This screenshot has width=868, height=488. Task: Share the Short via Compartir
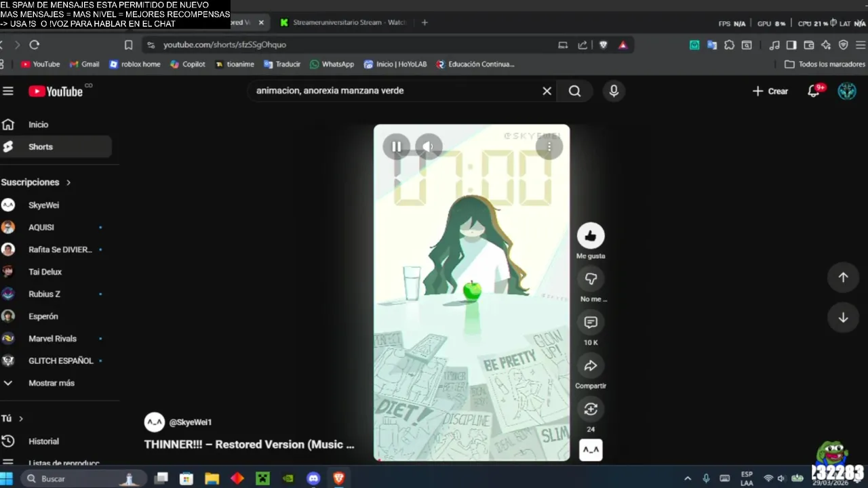[x=591, y=365]
